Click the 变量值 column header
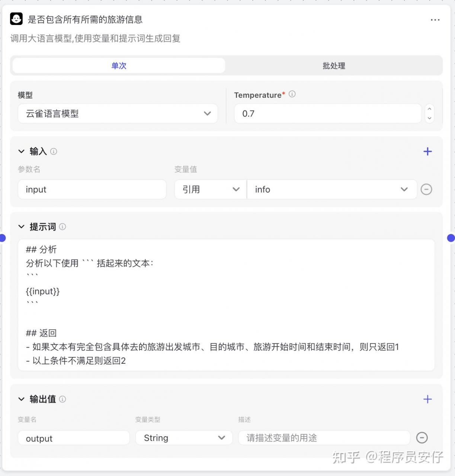 coord(186,169)
